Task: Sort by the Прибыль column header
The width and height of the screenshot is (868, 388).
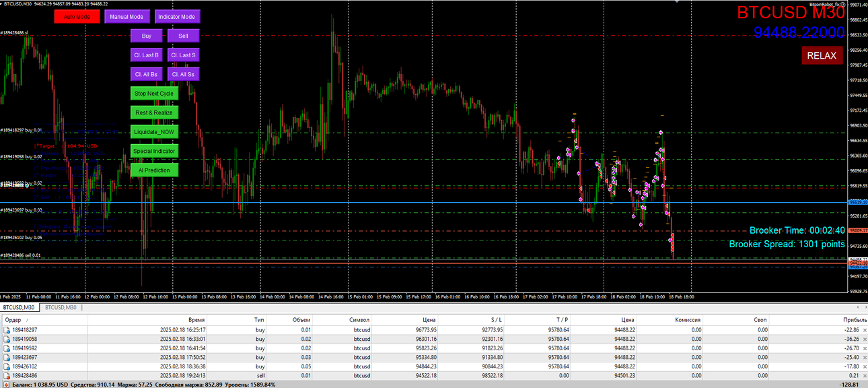Action: pos(855,320)
